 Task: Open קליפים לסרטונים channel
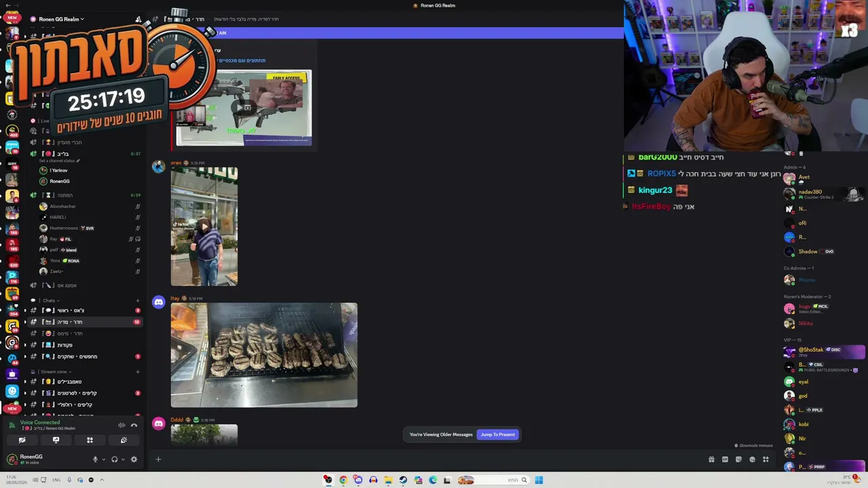(x=85, y=393)
